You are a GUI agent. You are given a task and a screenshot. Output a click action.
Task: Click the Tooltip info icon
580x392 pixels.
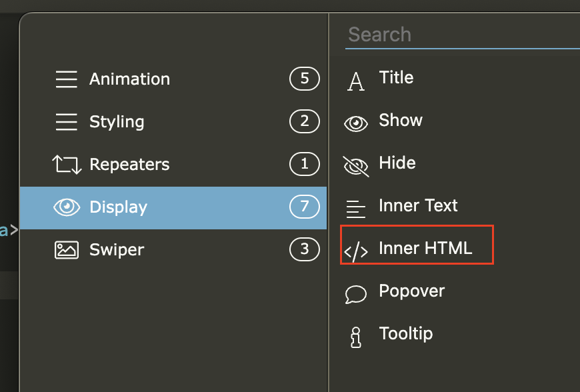(356, 337)
